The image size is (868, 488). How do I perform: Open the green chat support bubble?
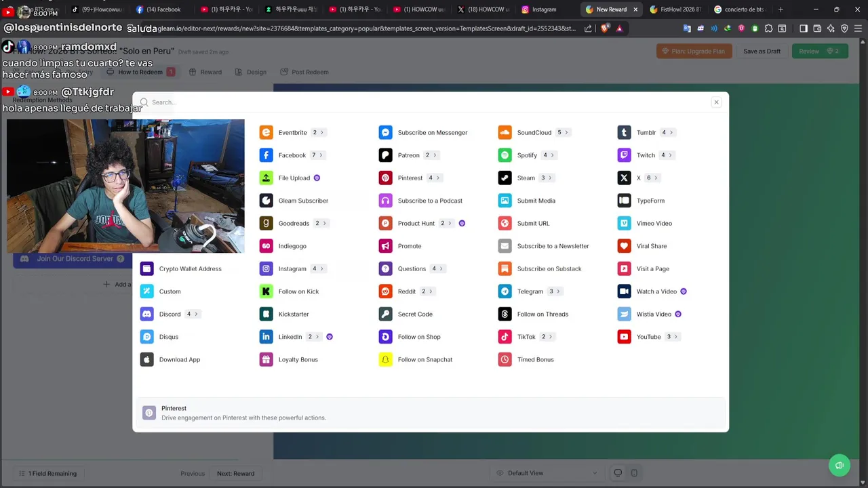click(x=840, y=465)
